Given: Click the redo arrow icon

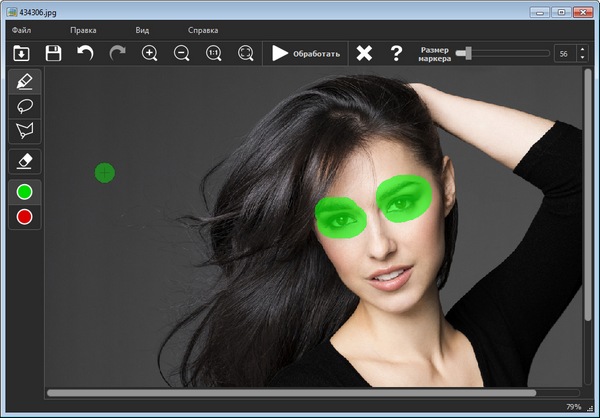Looking at the screenshot, I should point(118,53).
